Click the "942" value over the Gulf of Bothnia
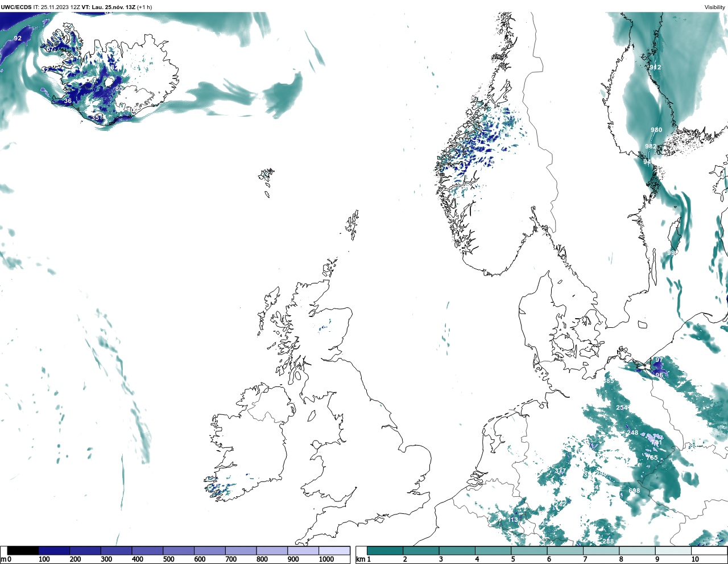 click(x=655, y=67)
